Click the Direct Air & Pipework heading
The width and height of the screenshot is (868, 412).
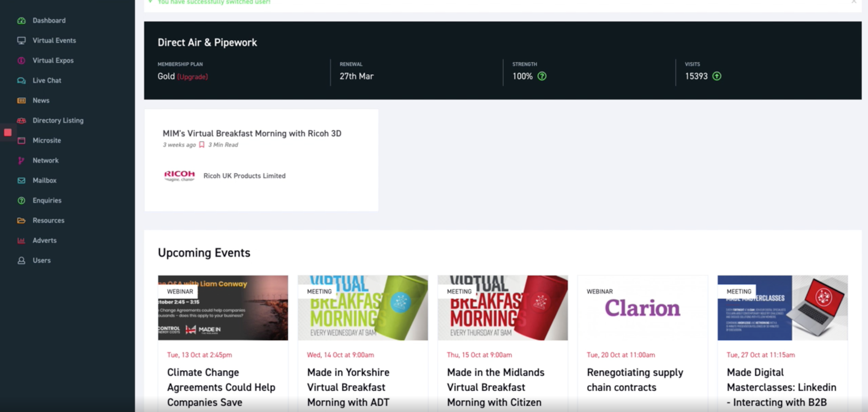pos(207,42)
